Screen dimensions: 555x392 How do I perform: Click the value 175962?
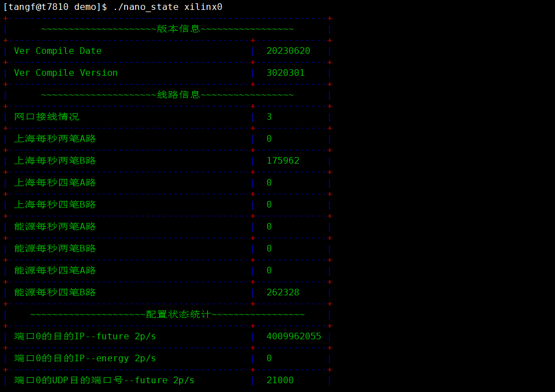[x=283, y=161]
